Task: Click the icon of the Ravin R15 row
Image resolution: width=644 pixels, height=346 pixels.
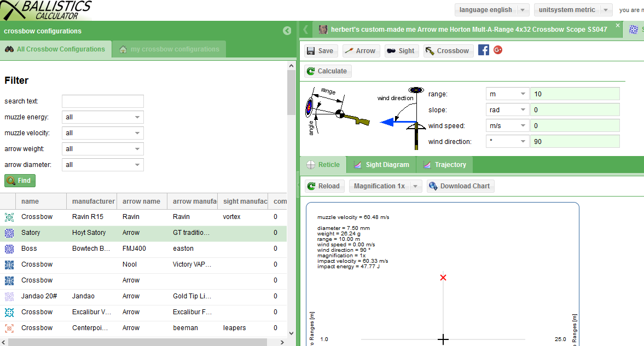Action: click(x=9, y=217)
